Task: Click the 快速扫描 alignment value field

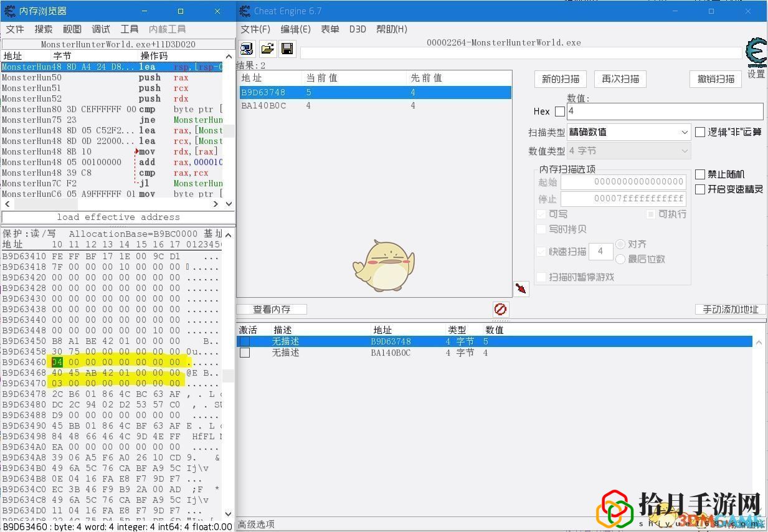Action: 600,251
